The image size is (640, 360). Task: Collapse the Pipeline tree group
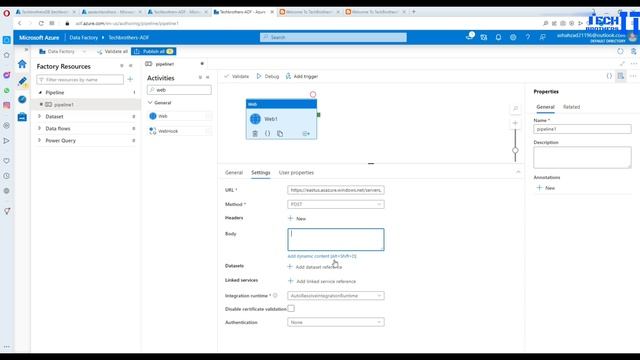tap(40, 93)
